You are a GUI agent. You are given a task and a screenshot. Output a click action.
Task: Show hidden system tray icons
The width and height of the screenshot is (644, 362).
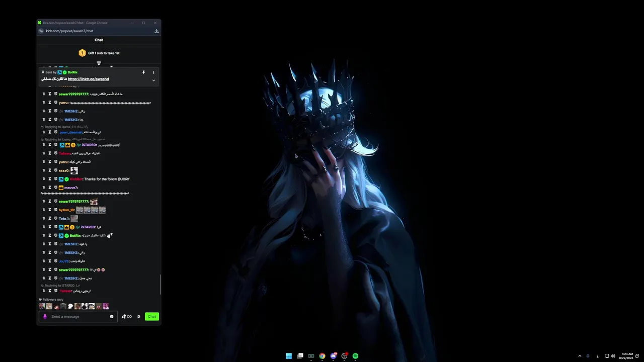point(580,356)
